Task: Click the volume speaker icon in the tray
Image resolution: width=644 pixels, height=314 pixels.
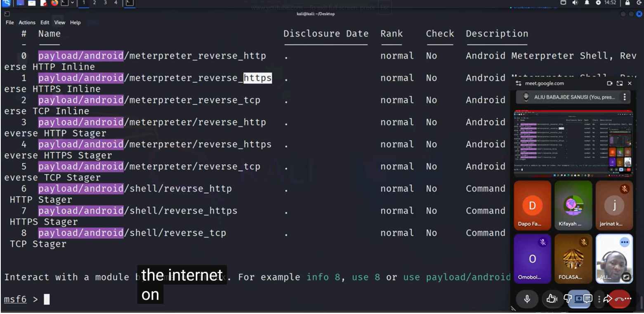Action: point(575,3)
